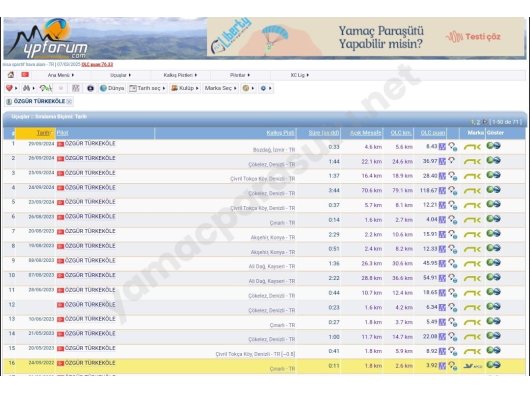Select the Turkish flag language icon
The height and width of the screenshot is (393, 530).
coord(25,75)
